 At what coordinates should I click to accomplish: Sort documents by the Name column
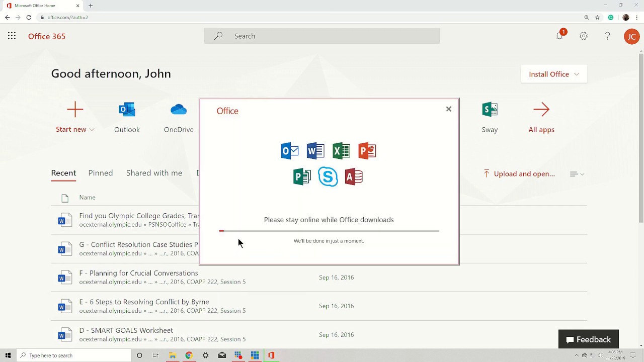[x=87, y=198]
